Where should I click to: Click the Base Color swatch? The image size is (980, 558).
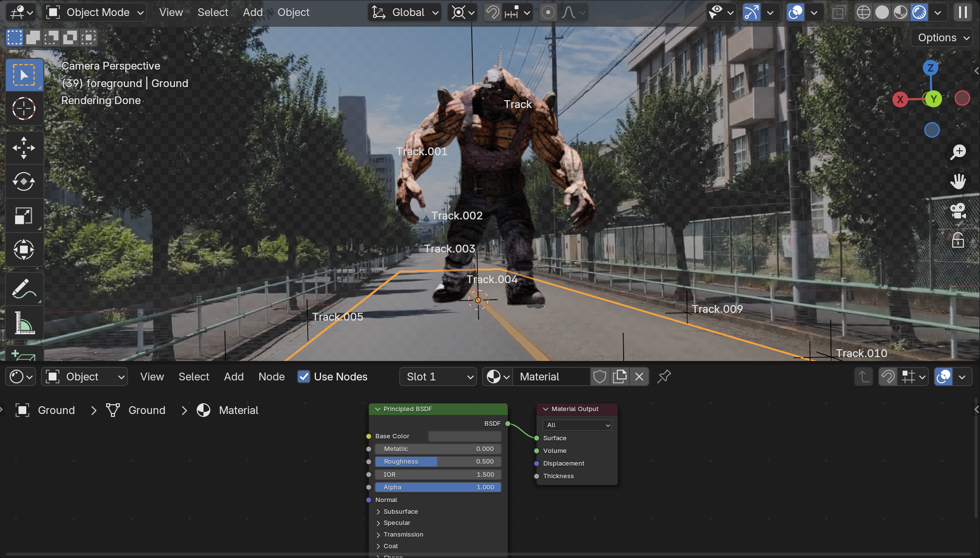coord(464,436)
